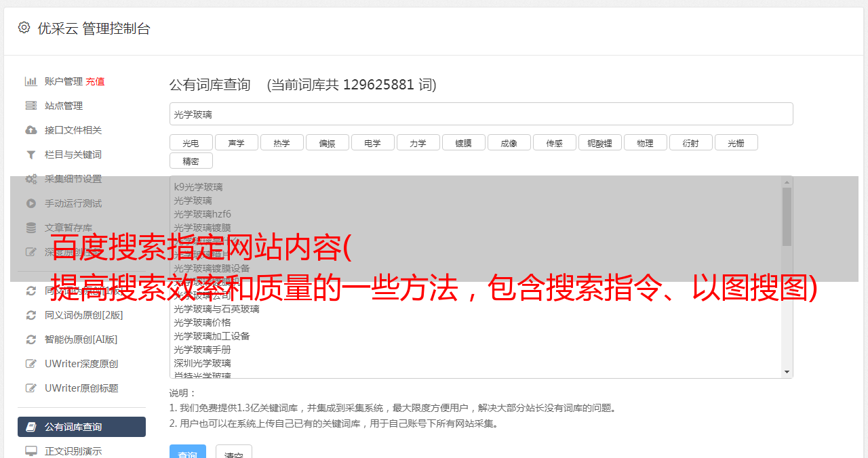Click the results list scrollbar up arrow
Viewport: 868px width, 458px height.
[x=787, y=182]
